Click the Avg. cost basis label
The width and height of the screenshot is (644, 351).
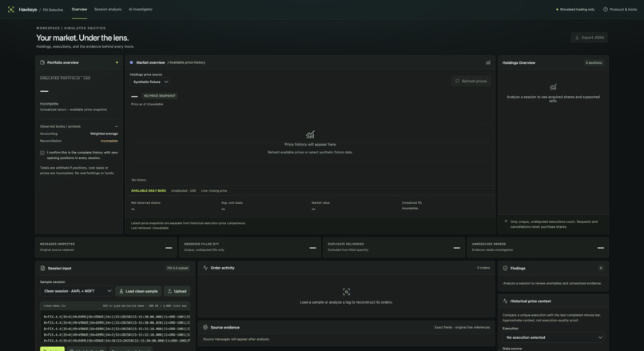[x=232, y=202]
